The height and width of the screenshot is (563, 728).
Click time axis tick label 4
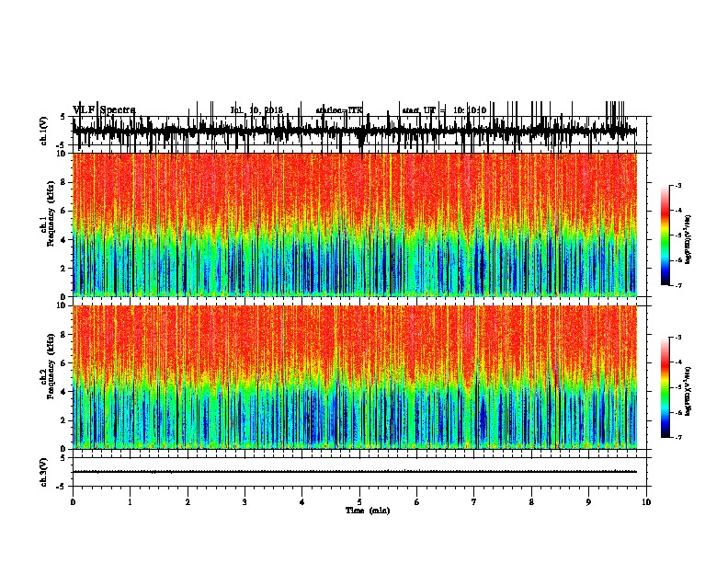pyautogui.click(x=302, y=502)
